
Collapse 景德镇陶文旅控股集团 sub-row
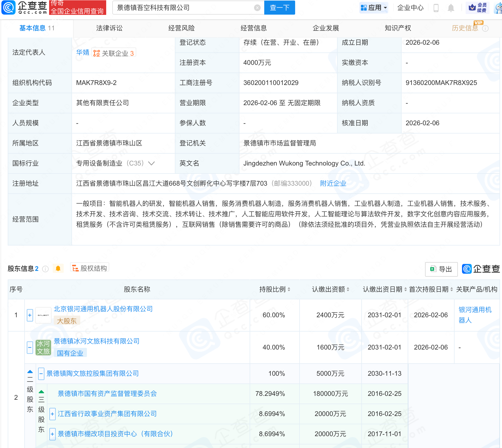(41, 374)
